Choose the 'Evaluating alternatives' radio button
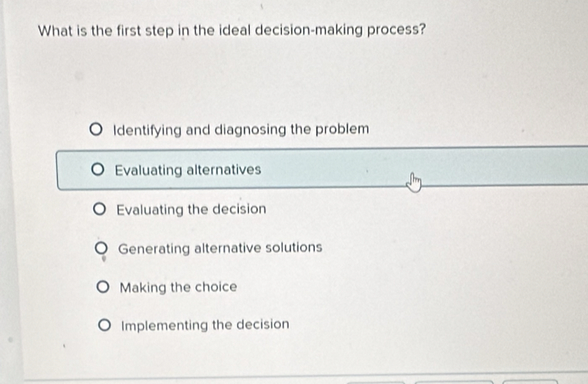The height and width of the screenshot is (384, 588). [x=98, y=170]
